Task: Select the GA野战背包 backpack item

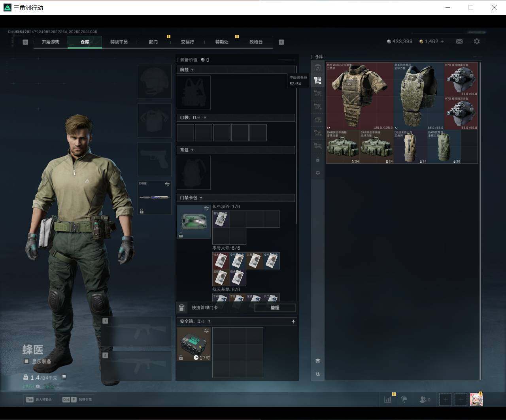Action: (444, 147)
